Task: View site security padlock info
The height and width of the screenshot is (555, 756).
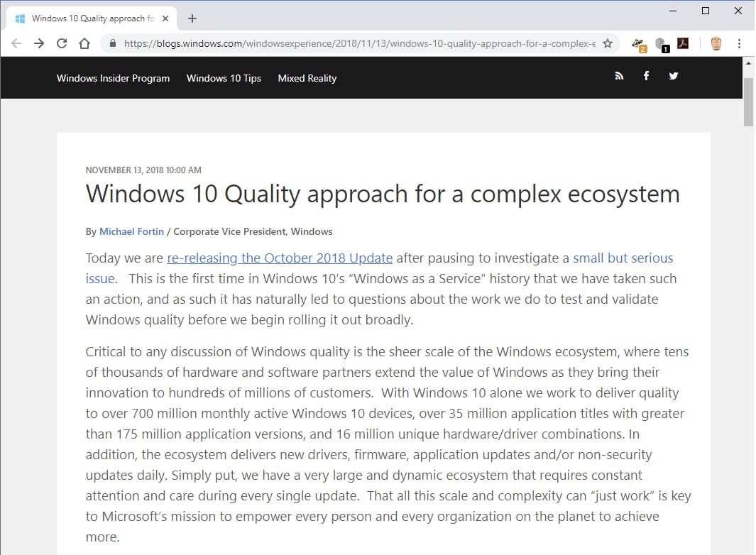Action: (x=113, y=43)
